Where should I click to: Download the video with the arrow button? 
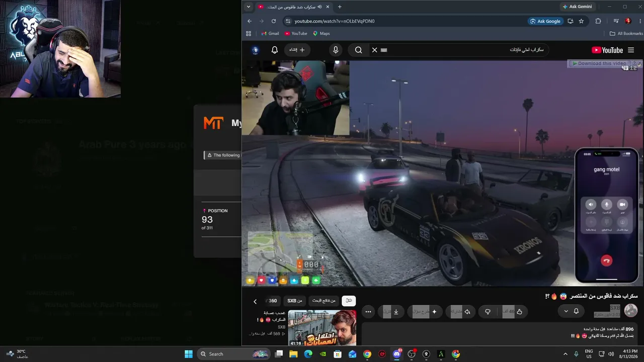[x=391, y=312]
